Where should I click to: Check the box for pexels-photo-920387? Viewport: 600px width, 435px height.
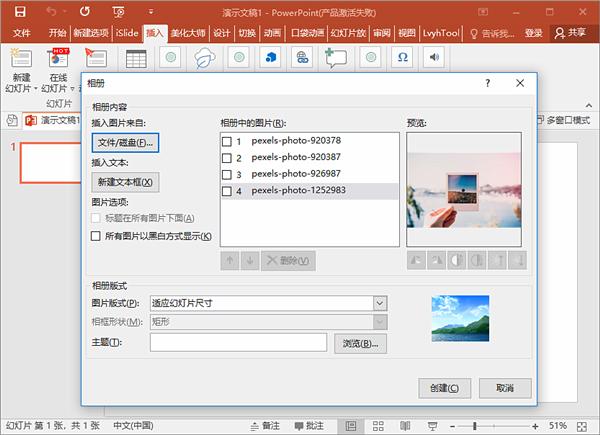click(227, 158)
